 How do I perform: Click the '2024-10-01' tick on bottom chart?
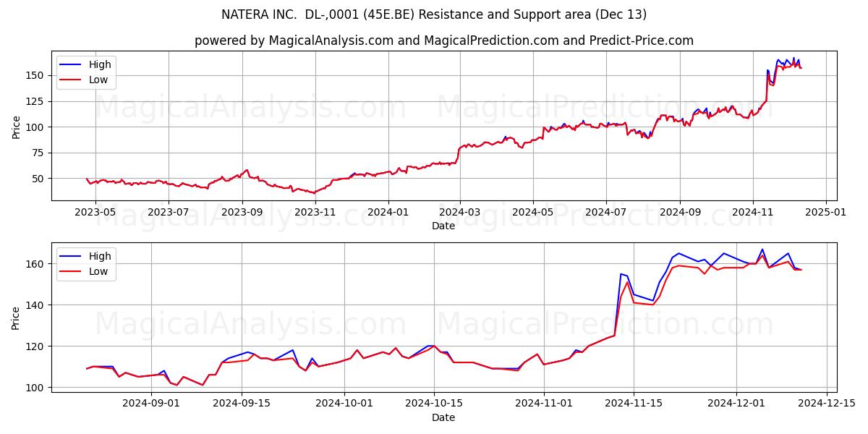point(344,404)
